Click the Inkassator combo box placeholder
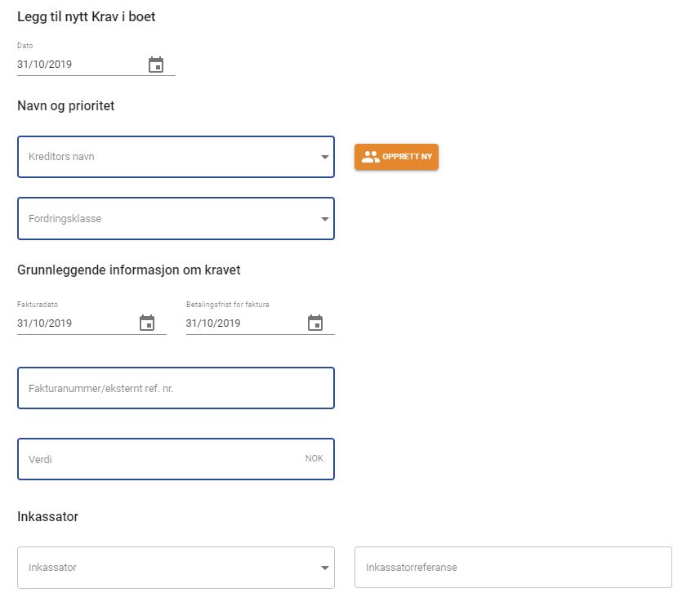Screen dimensions: 700x602 [x=52, y=568]
